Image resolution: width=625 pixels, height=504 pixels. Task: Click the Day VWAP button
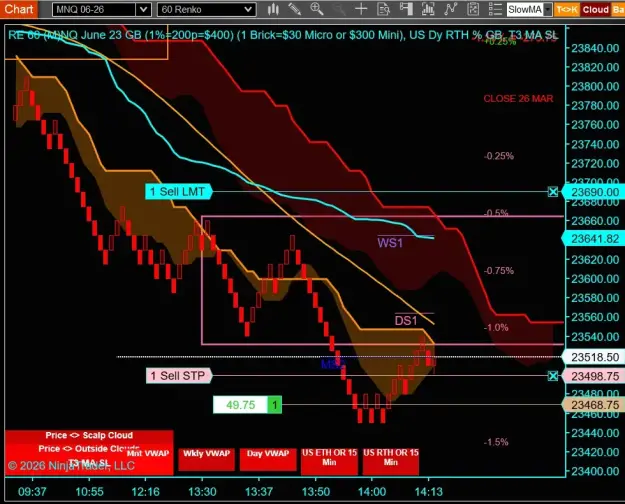point(268,459)
